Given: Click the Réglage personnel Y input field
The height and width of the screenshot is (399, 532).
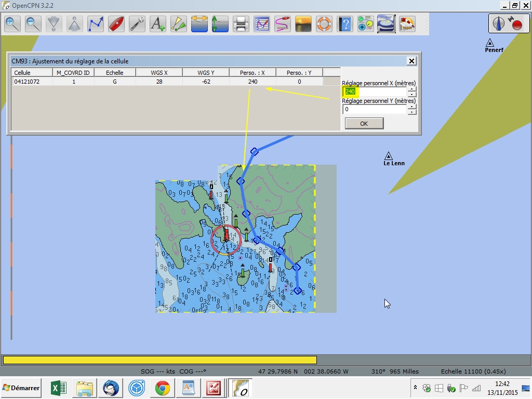Looking at the screenshot, I should [374, 110].
